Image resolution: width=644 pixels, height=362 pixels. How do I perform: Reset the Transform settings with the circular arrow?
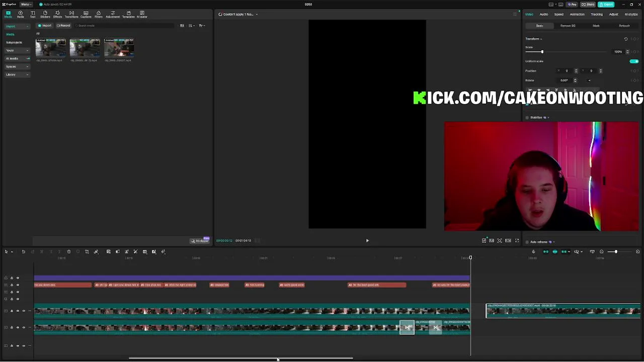(x=626, y=39)
